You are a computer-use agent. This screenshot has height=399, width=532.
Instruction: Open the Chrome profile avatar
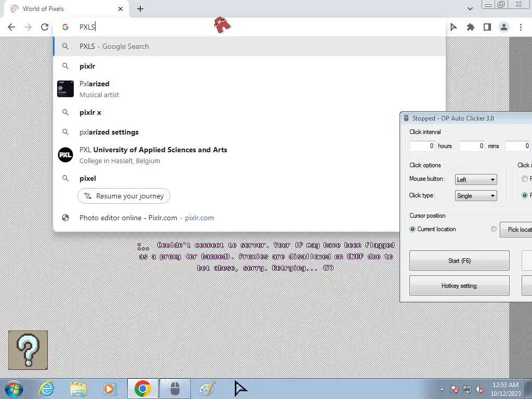[x=504, y=27]
